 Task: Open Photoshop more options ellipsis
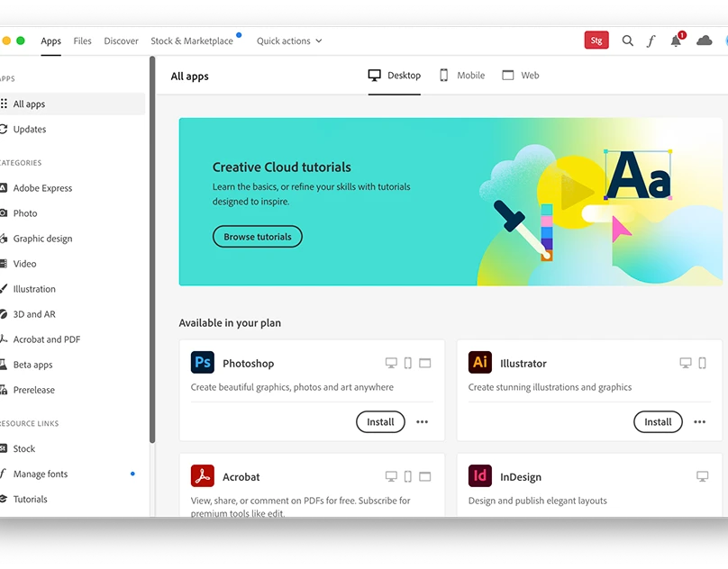tap(423, 421)
